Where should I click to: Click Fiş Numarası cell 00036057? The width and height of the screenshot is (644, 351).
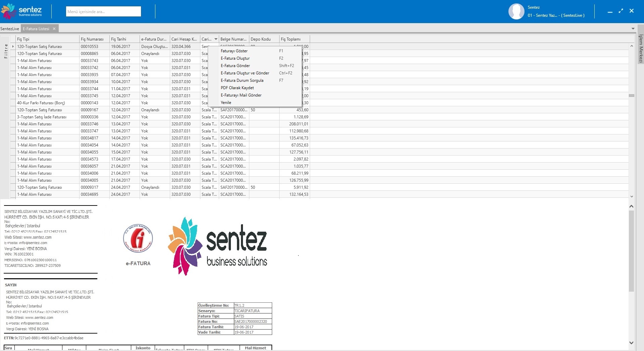click(94, 166)
